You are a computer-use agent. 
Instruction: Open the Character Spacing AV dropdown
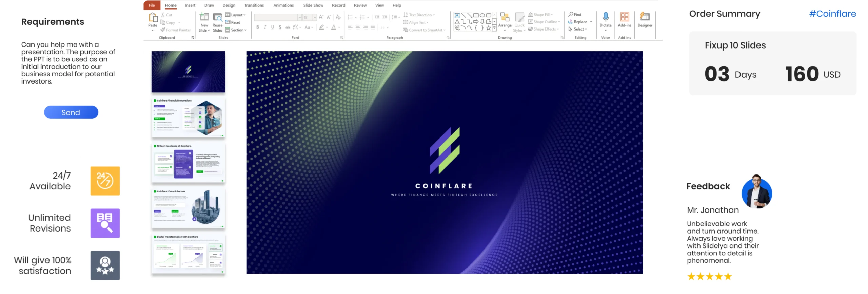coord(297,27)
